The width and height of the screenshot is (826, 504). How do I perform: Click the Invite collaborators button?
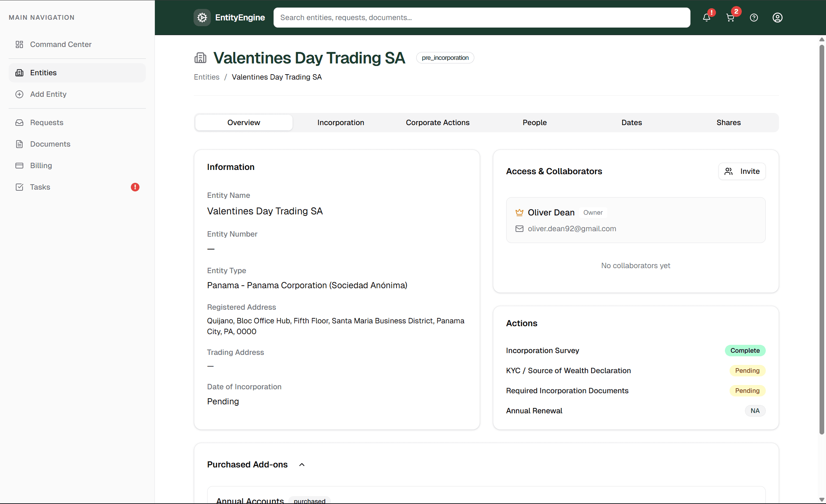tap(742, 171)
